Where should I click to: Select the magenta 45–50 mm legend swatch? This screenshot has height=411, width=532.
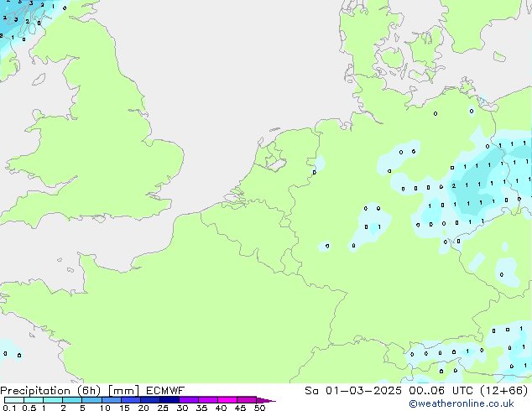click(x=247, y=400)
